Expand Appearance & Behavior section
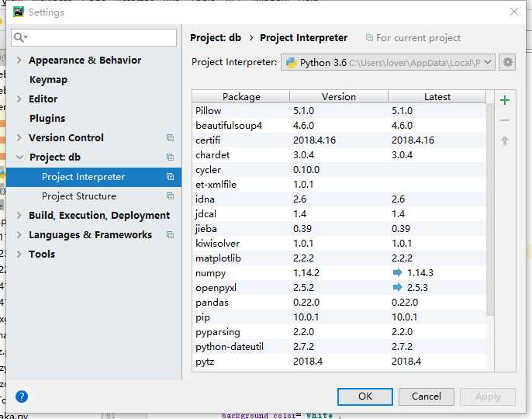The width and height of the screenshot is (532, 419). pos(19,60)
